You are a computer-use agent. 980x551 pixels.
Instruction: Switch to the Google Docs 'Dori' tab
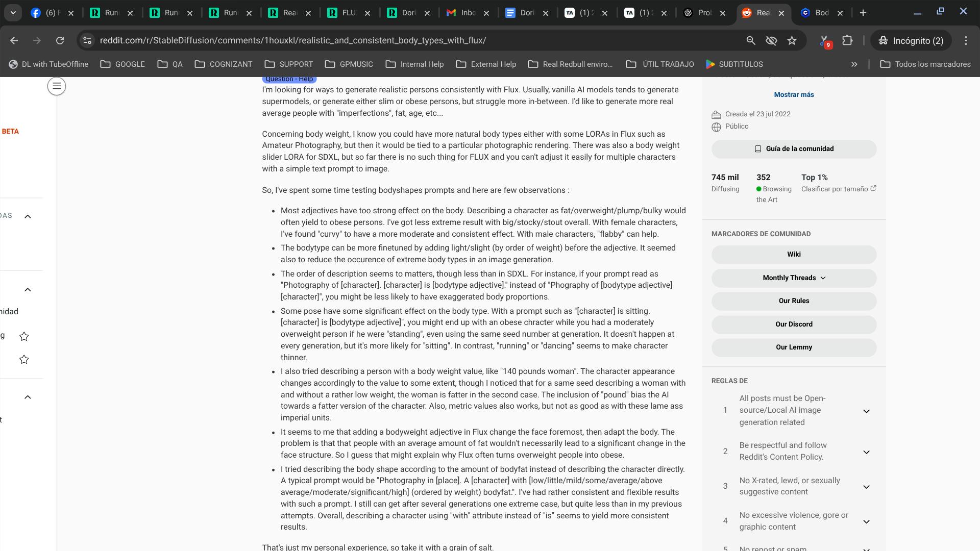pyautogui.click(x=527, y=13)
